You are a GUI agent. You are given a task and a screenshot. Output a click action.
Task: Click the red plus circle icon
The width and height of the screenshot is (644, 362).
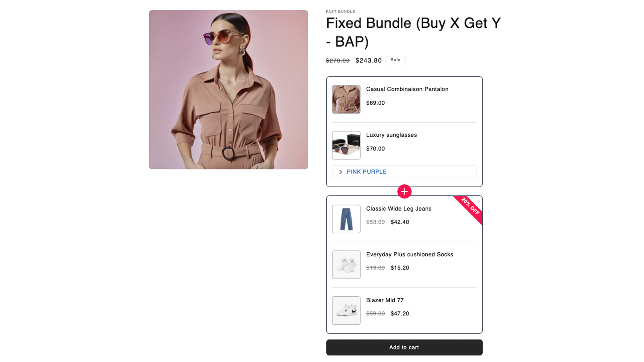pos(404,191)
